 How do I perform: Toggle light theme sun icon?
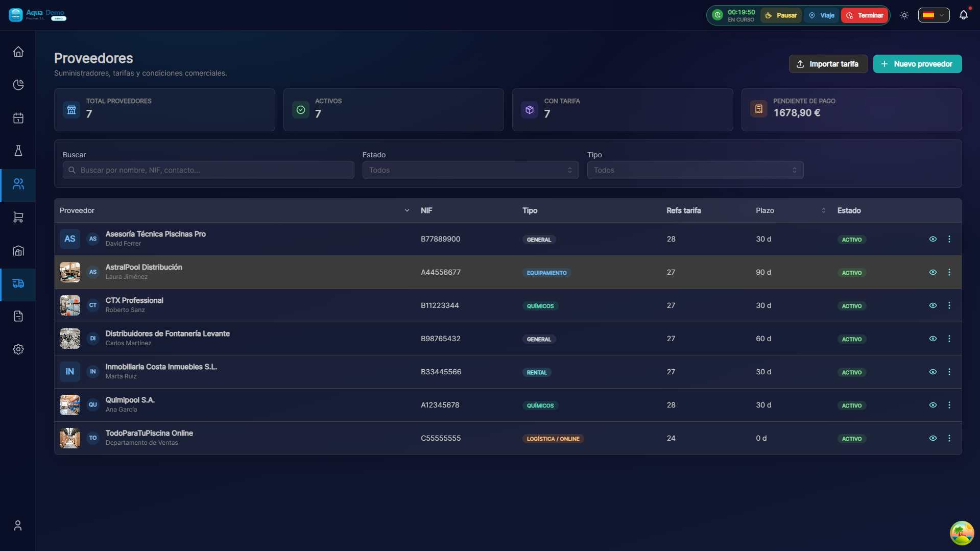click(904, 15)
